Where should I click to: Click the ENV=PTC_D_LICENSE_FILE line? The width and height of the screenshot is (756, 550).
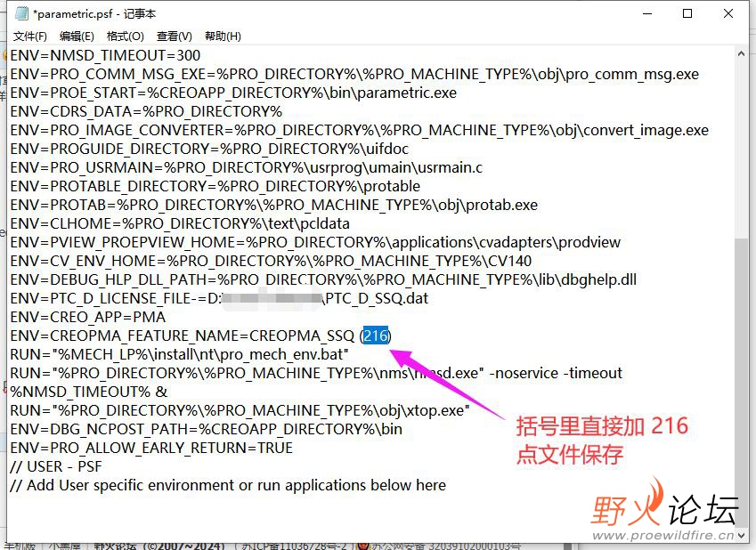click(219, 298)
